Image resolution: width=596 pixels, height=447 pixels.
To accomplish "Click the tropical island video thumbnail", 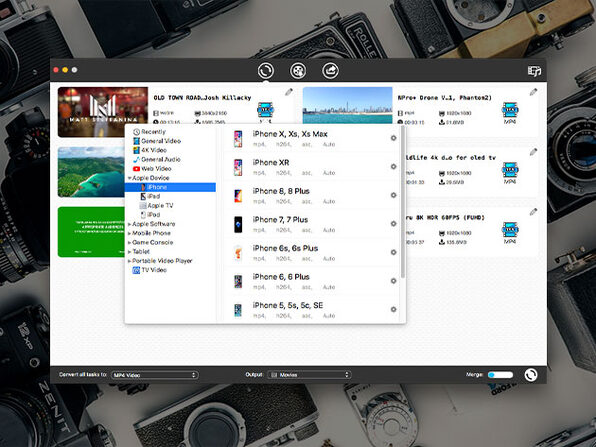I will point(91,172).
